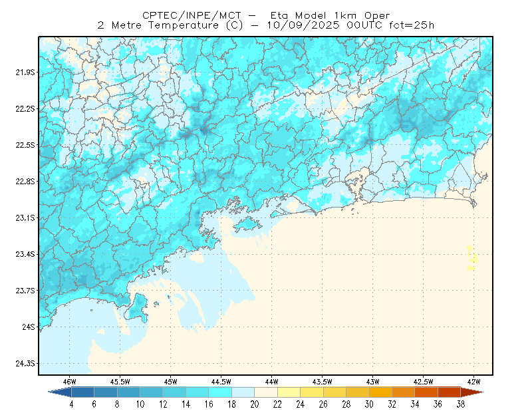Pick the swatch between 28 and 30

point(358,392)
